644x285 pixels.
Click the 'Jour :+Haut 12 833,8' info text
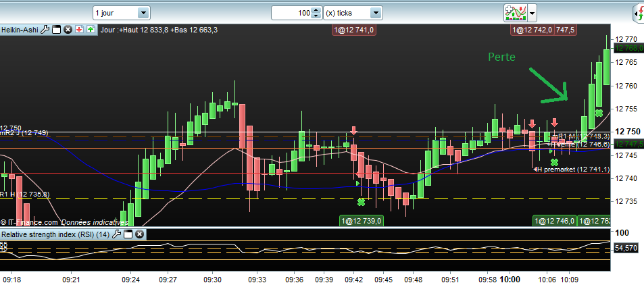click(x=134, y=30)
